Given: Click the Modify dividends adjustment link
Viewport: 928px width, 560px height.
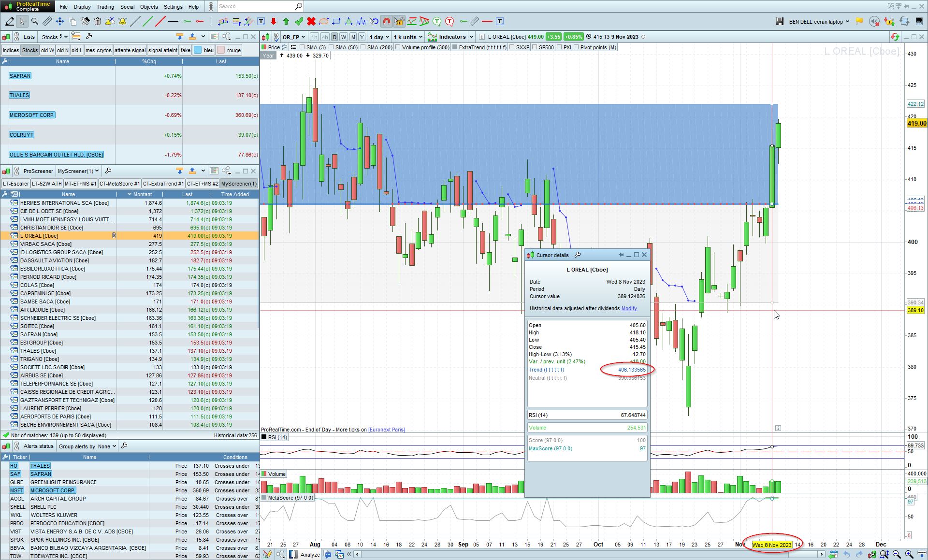Looking at the screenshot, I should point(629,308).
